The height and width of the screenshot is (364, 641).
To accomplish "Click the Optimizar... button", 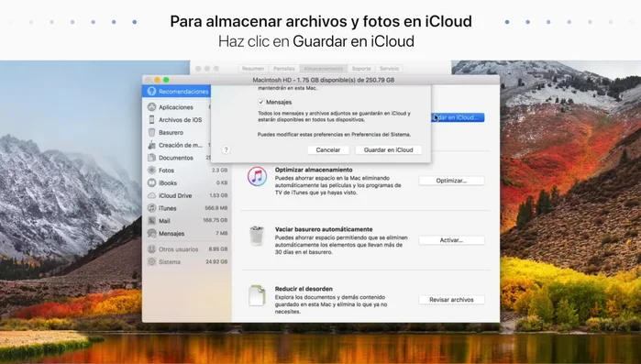I will coord(451,181).
